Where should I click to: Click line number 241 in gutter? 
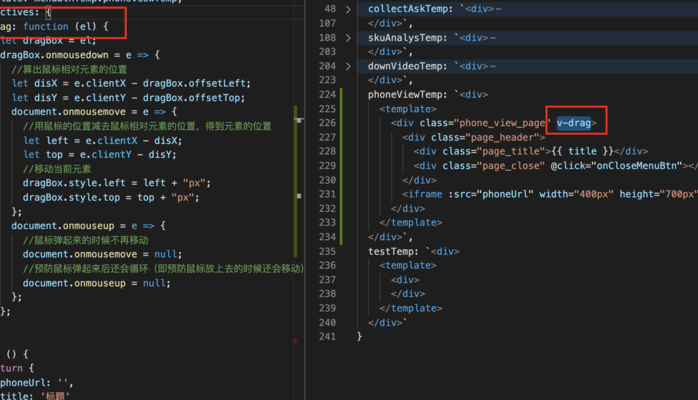point(327,337)
